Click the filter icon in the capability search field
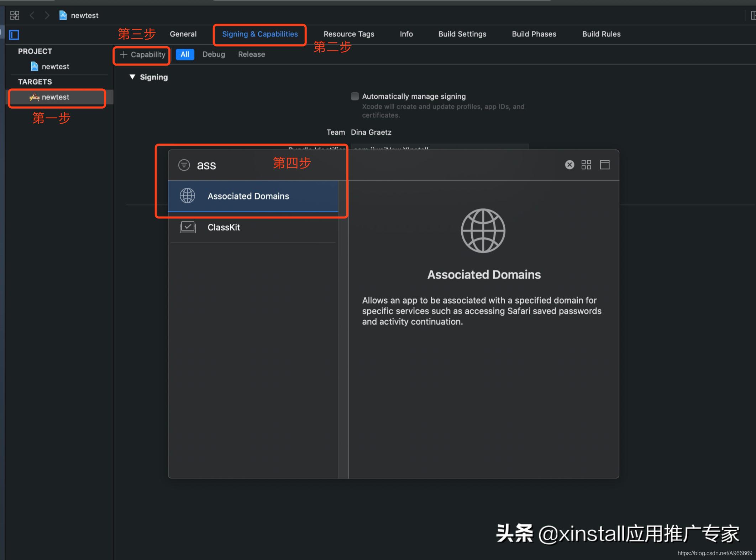This screenshot has width=756, height=560. [184, 165]
